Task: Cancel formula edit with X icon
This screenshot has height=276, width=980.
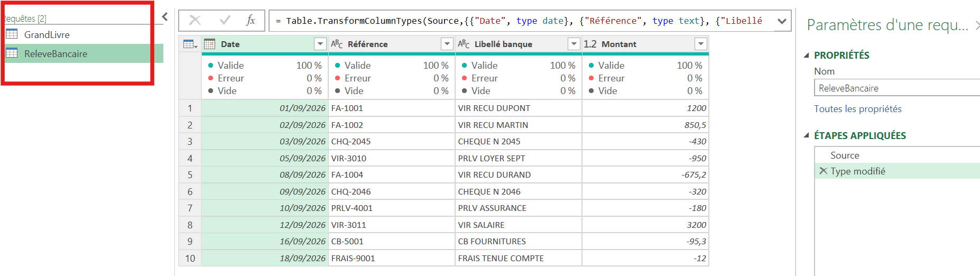Action: [195, 21]
